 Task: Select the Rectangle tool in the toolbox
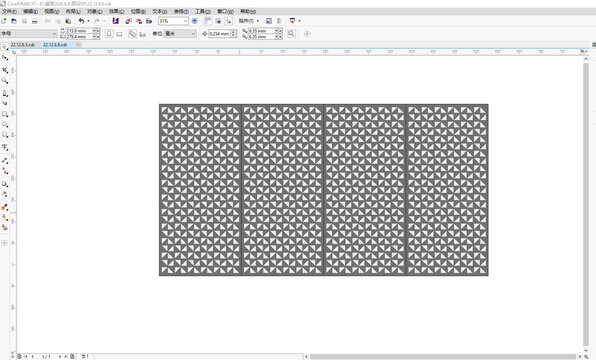(x=5, y=114)
